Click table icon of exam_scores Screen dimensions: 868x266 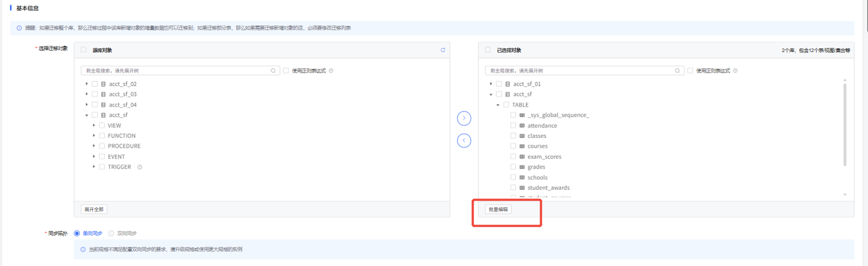pyautogui.click(x=522, y=157)
